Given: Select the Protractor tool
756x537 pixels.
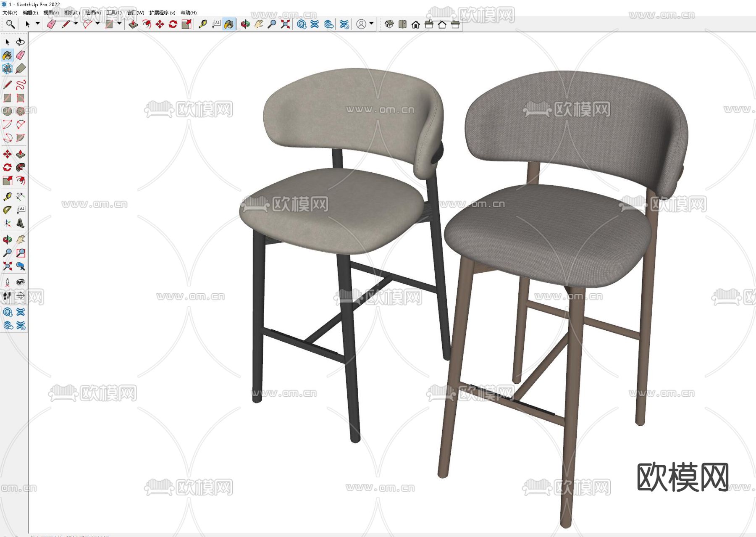Looking at the screenshot, I should pyautogui.click(x=7, y=210).
